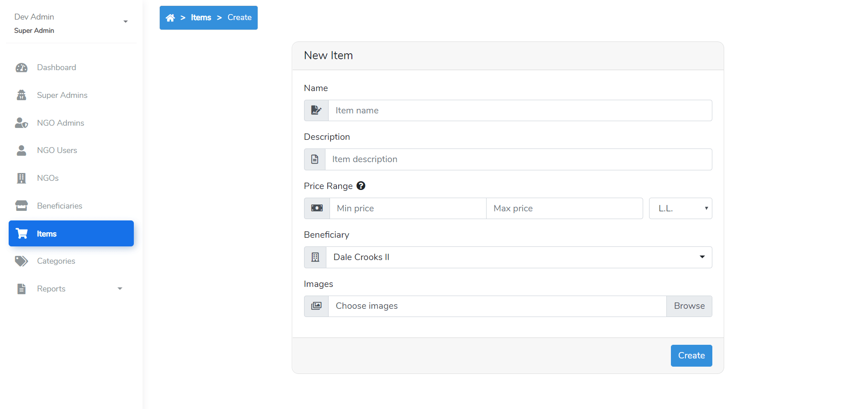Screen dimensions: 868x409
Task: Click the Price Range help question icon
Action: 361,186
